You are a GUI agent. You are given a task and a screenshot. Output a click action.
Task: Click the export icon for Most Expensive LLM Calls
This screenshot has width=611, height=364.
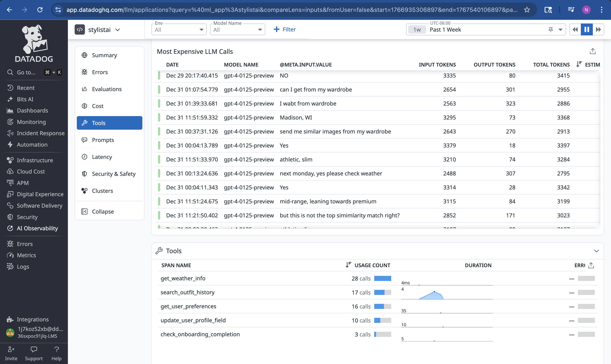tap(592, 51)
